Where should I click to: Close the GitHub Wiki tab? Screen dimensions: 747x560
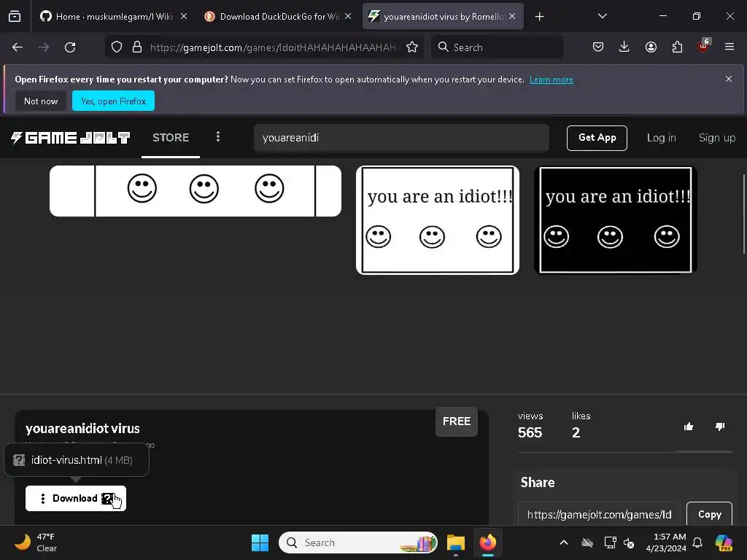[183, 16]
